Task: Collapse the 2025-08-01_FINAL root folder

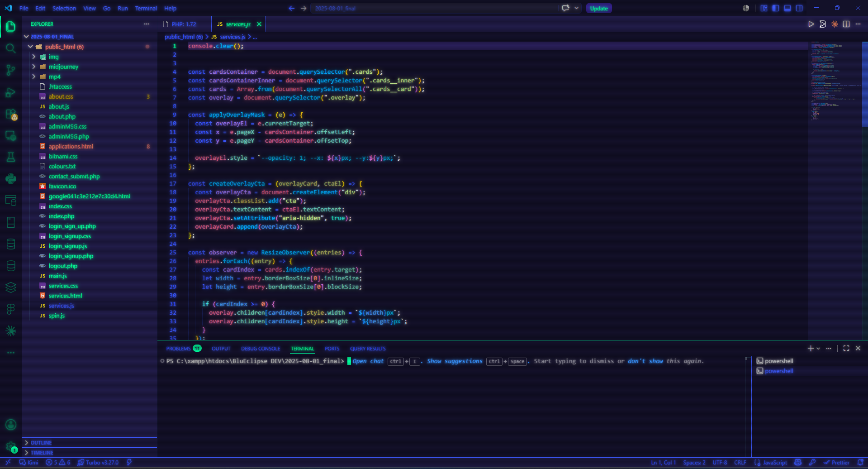Action: point(26,37)
